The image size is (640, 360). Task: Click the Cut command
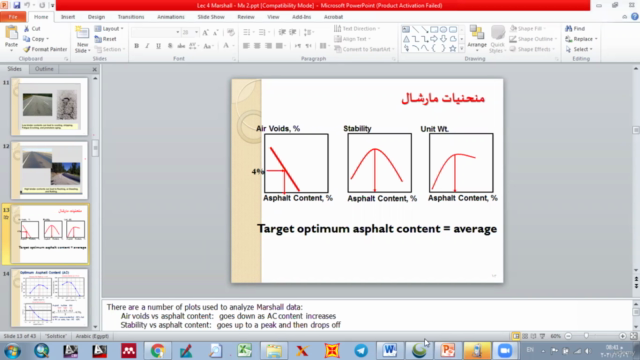tap(32, 29)
